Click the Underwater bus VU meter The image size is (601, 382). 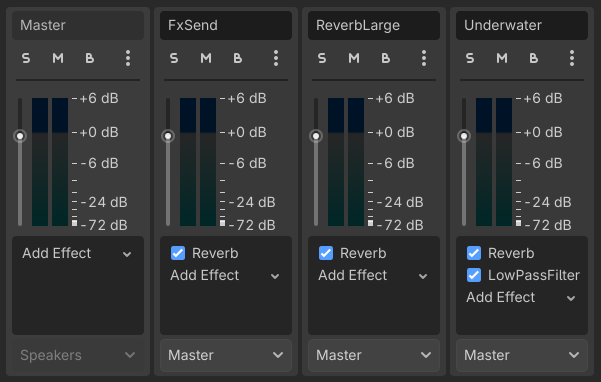(494, 162)
